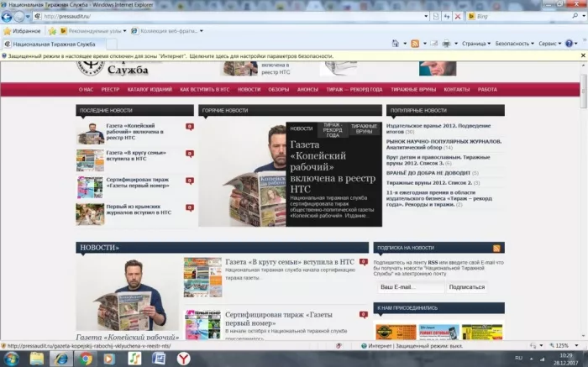Open Google Chrome from the taskbar
This screenshot has height=367, width=588.
point(85,358)
